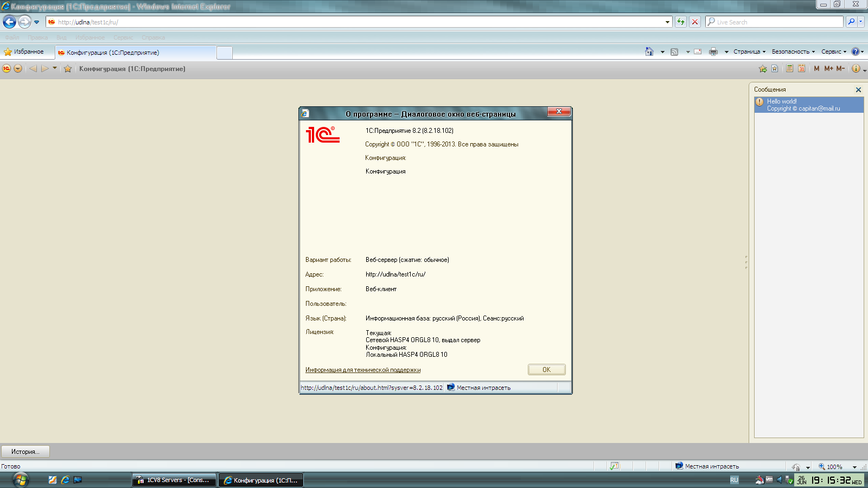Viewport: 868px width, 488px height.
Task: Click the 1C forward triangle navigation arrow
Action: point(45,69)
